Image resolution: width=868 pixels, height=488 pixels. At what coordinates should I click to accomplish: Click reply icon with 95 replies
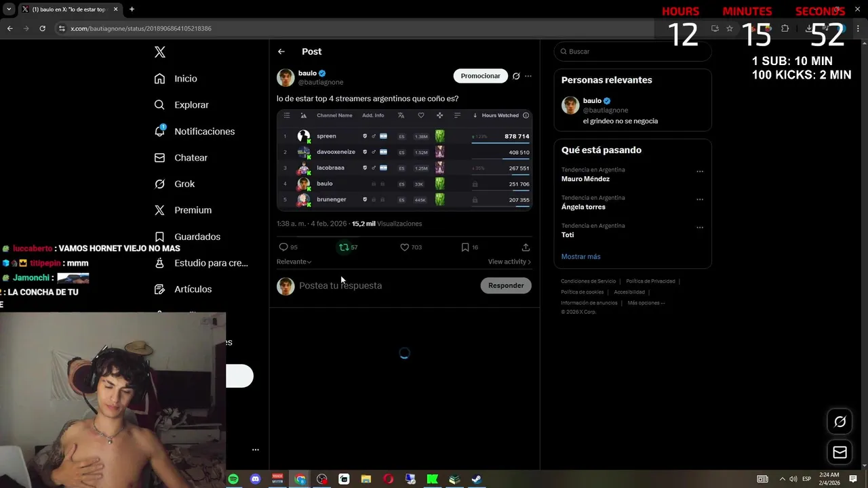coord(288,247)
